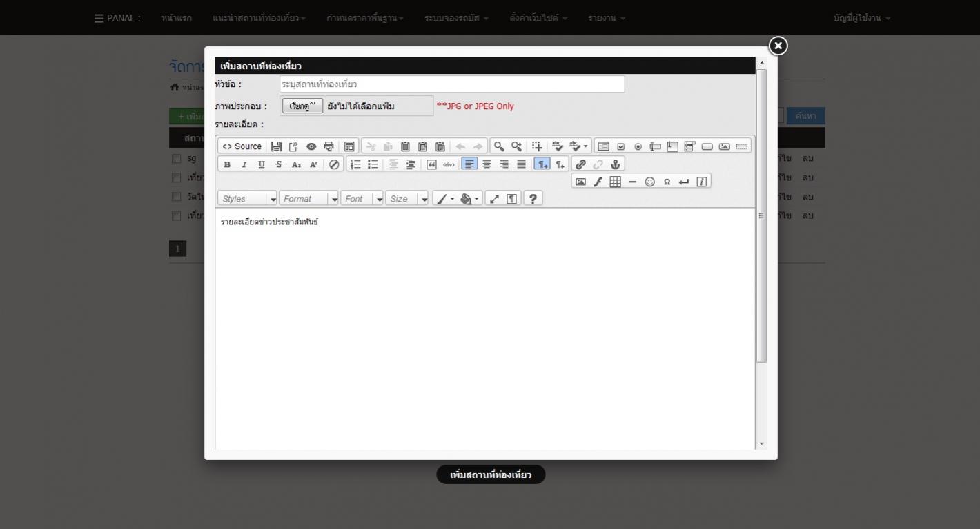Viewport: 980px width, 529px height.
Task: Insert a radio button element
Action: (x=638, y=146)
